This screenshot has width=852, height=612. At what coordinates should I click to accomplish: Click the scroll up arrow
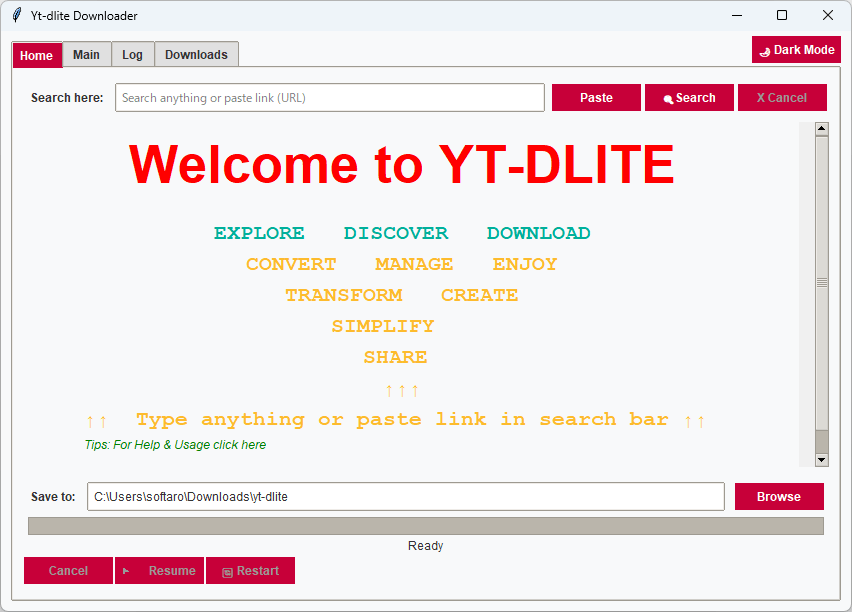822,129
